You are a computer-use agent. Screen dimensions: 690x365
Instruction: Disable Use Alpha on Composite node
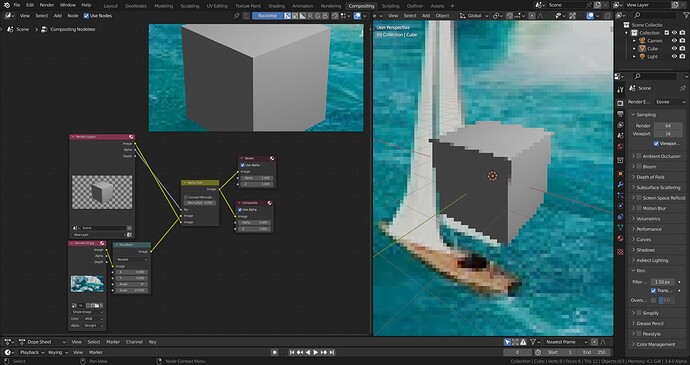(240, 210)
